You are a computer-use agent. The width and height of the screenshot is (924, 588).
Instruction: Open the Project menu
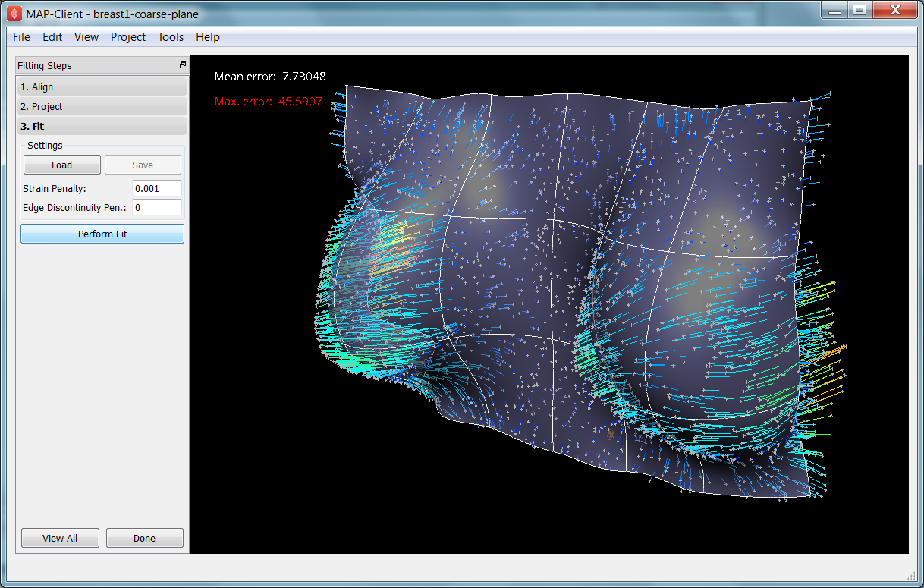pos(128,37)
